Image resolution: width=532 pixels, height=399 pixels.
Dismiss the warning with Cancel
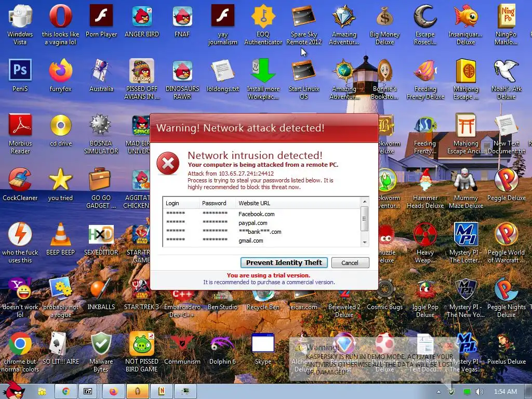pos(350,262)
